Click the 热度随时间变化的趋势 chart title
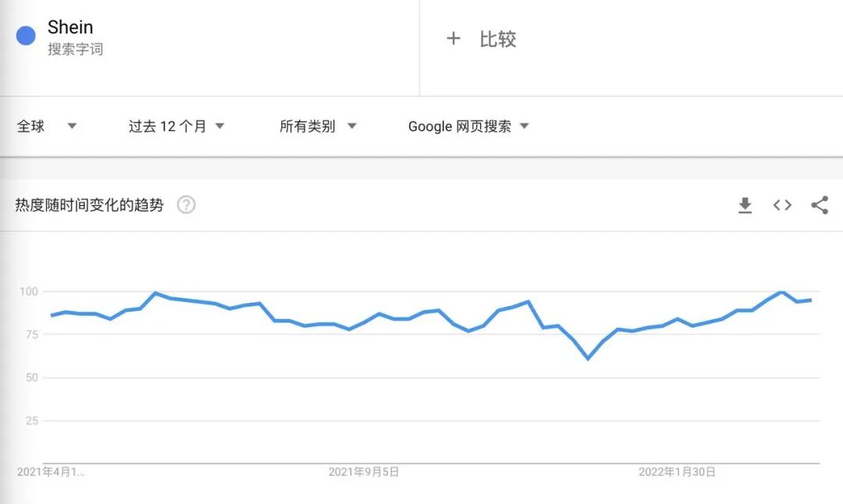The width and height of the screenshot is (843, 504). 90,205
